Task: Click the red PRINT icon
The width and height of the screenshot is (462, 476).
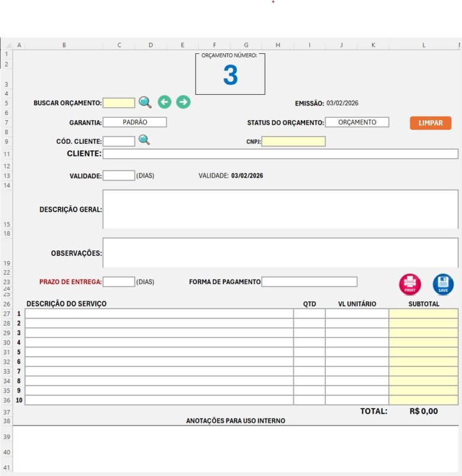Action: [410, 284]
